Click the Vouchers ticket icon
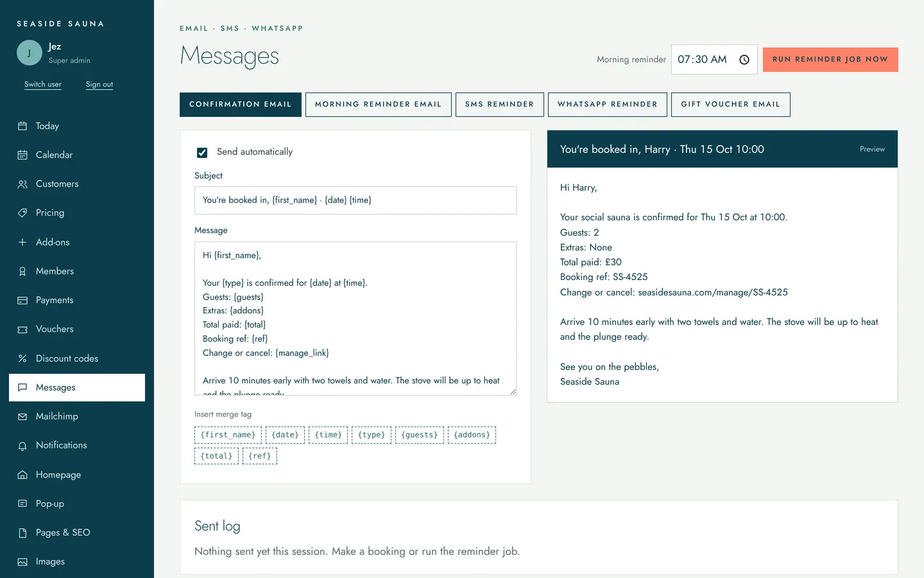Image resolution: width=924 pixels, height=578 pixels. point(22,329)
